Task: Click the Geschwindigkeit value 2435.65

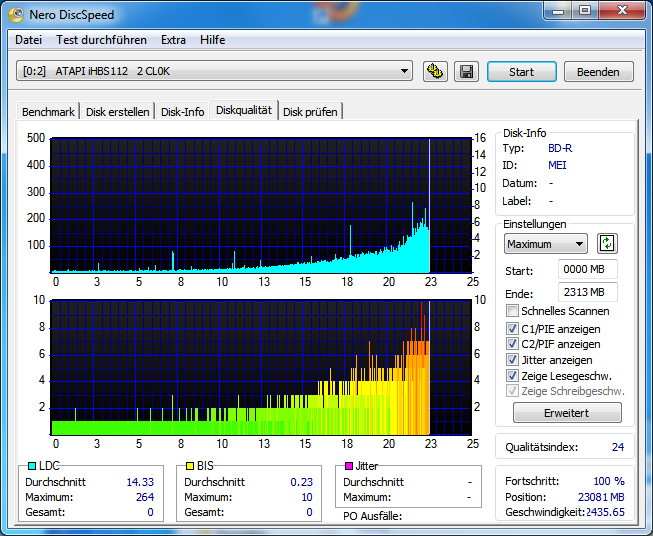Action: point(606,512)
